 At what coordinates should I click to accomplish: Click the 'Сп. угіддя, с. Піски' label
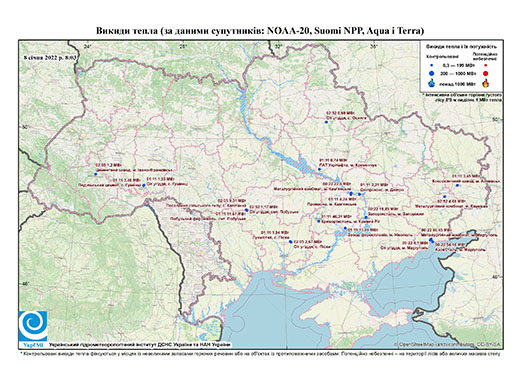[312, 247]
